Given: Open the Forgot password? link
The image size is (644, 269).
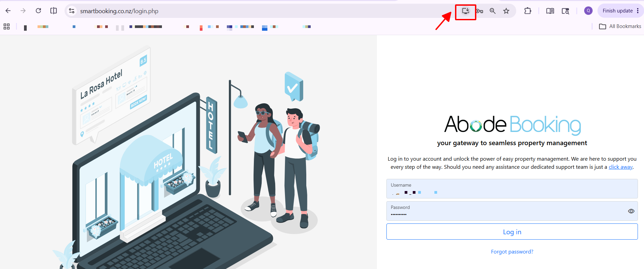Looking at the screenshot, I should click(512, 251).
